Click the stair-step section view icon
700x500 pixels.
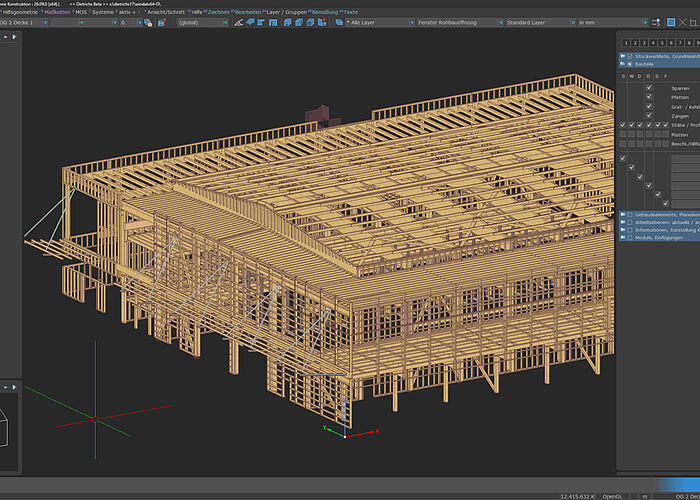tap(261, 22)
